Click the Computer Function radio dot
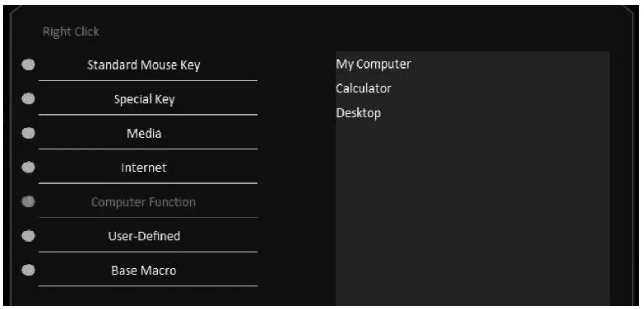Image resolution: width=644 pixels, height=309 pixels. [28, 202]
